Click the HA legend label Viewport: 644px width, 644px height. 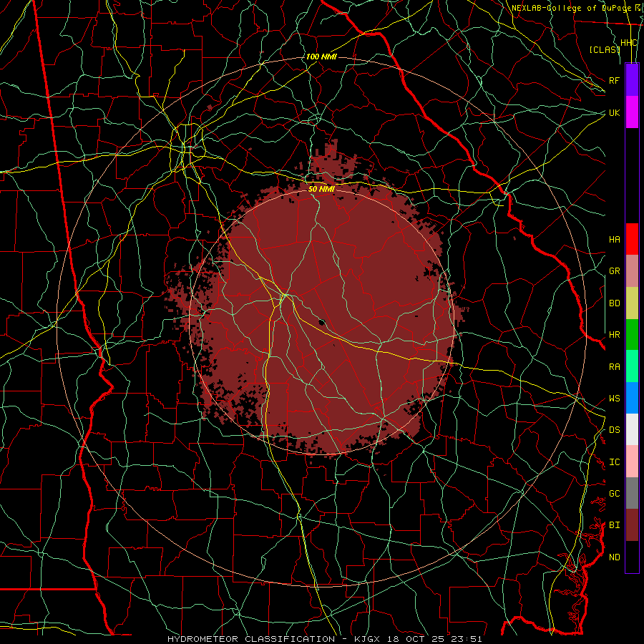(615, 240)
